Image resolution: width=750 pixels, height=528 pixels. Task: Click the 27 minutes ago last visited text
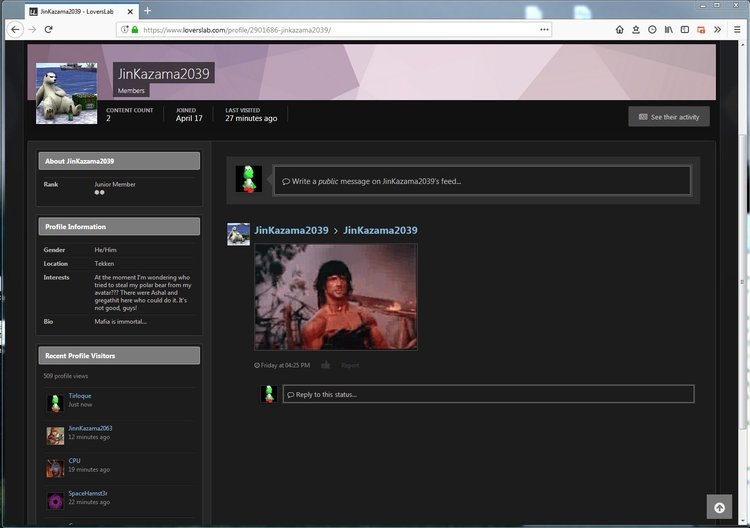point(251,118)
